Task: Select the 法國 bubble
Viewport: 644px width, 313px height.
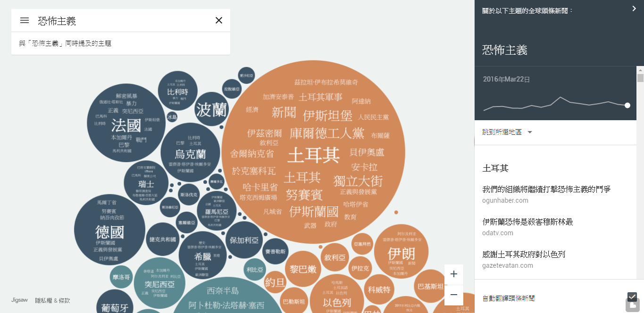Action: click(x=126, y=123)
